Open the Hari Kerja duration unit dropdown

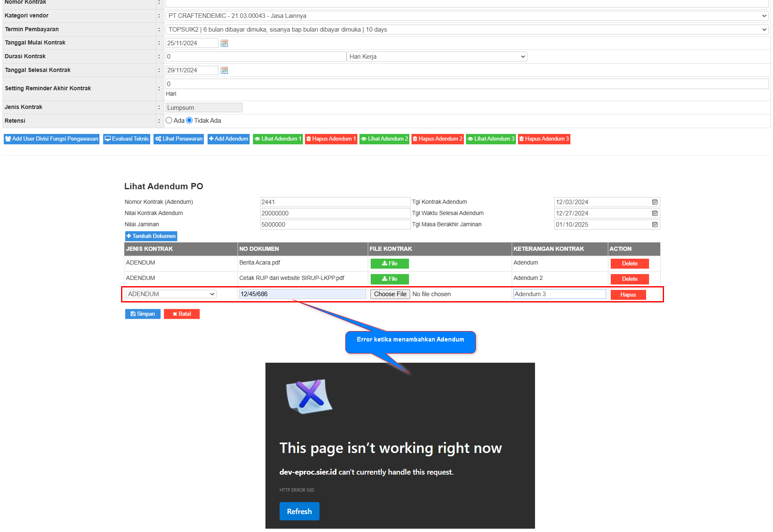click(437, 57)
